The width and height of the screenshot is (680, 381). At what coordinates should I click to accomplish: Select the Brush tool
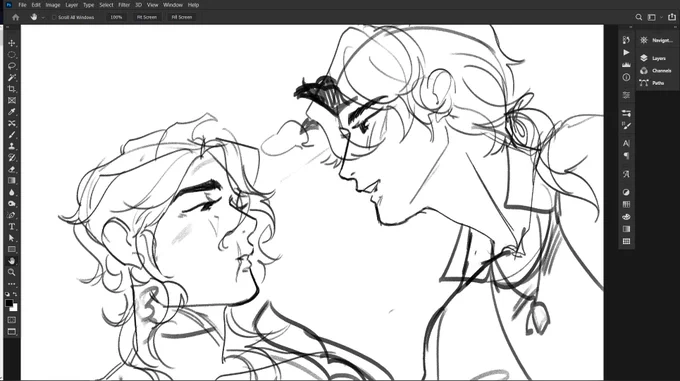coord(12,135)
